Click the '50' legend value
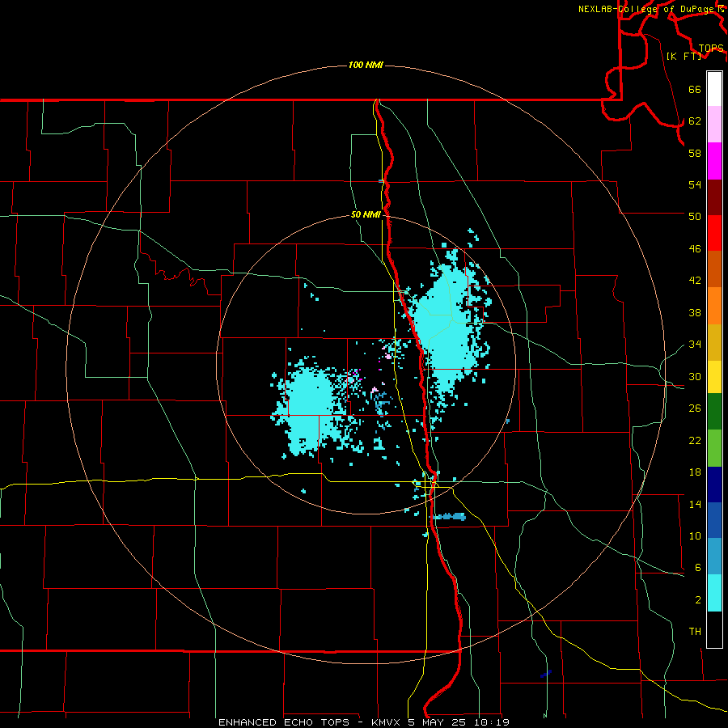 point(695,216)
